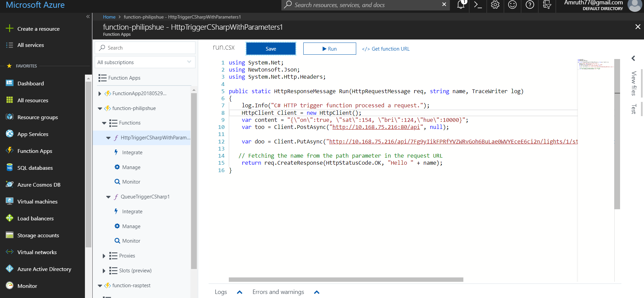Click the Load balancers diamond icon
Image resolution: width=644 pixels, height=298 pixels.
pyautogui.click(x=9, y=218)
